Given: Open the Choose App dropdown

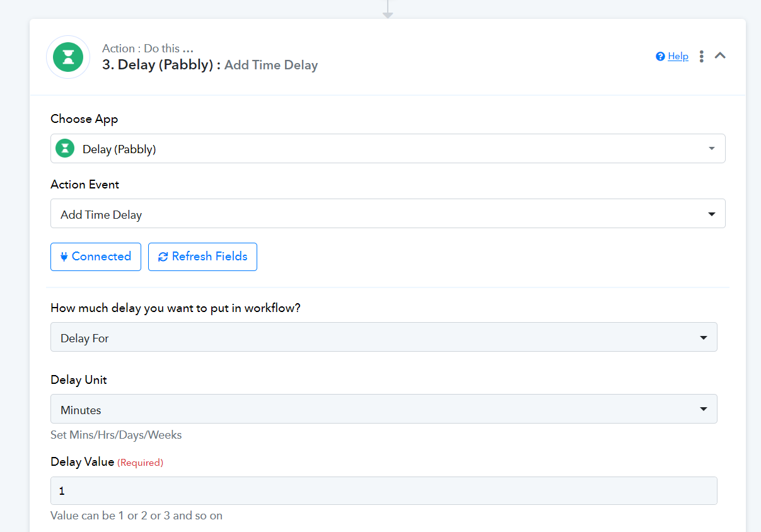Looking at the screenshot, I should (x=388, y=149).
